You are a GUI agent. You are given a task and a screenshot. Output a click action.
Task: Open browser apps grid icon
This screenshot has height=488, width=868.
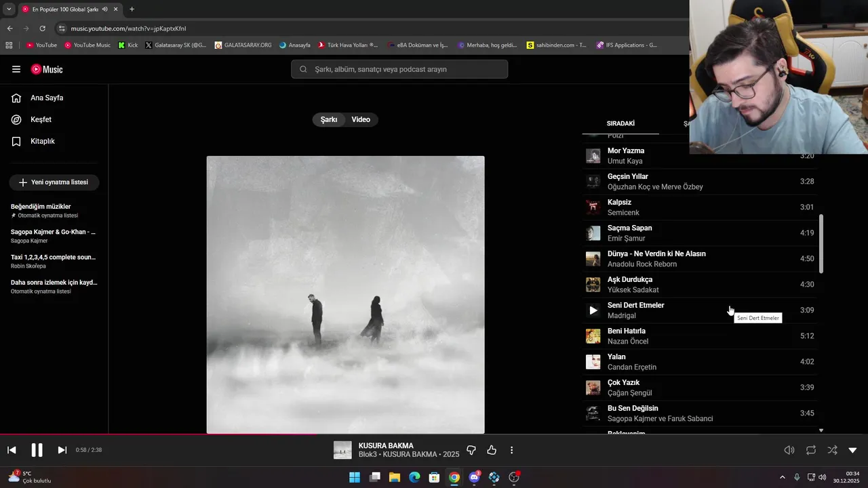(9, 45)
